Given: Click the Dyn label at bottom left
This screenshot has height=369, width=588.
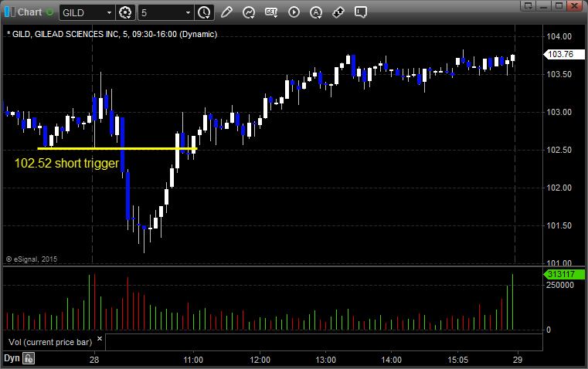Looking at the screenshot, I should click(x=12, y=358).
